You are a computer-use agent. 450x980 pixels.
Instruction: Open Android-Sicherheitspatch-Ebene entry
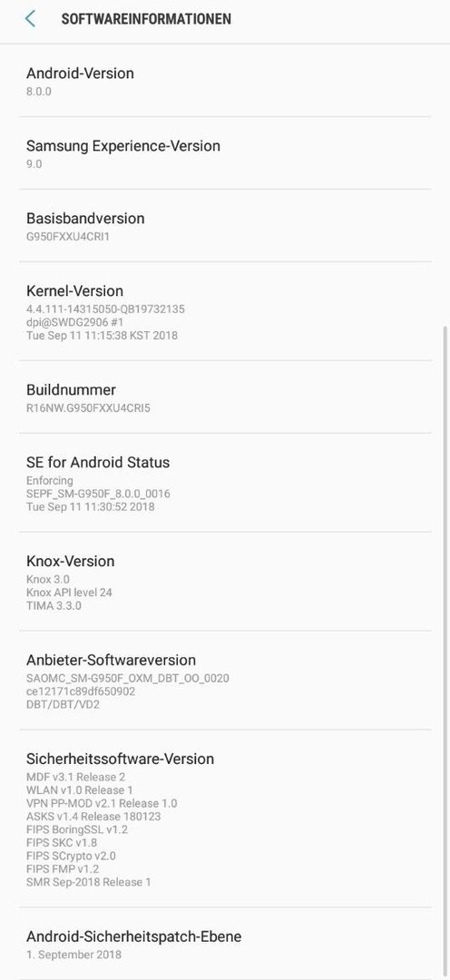coord(225,944)
